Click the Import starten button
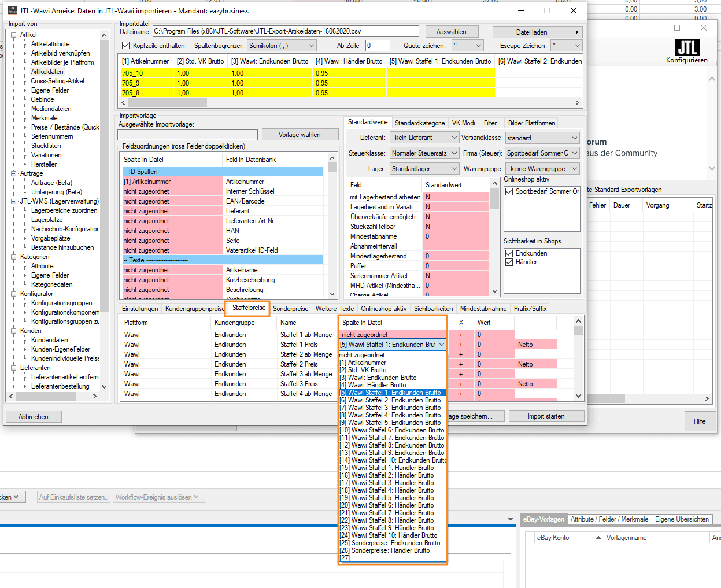 546,416
